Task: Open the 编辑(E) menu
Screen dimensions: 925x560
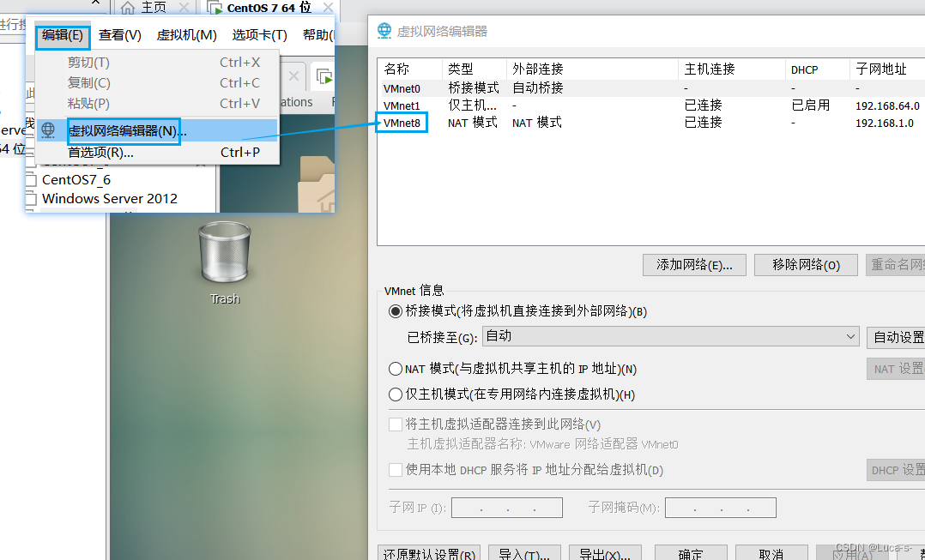Action: 63,35
